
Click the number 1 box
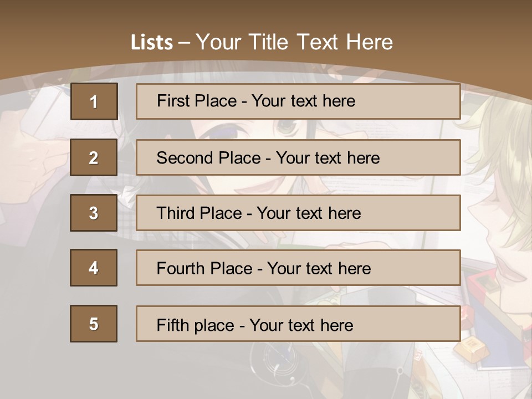point(94,101)
